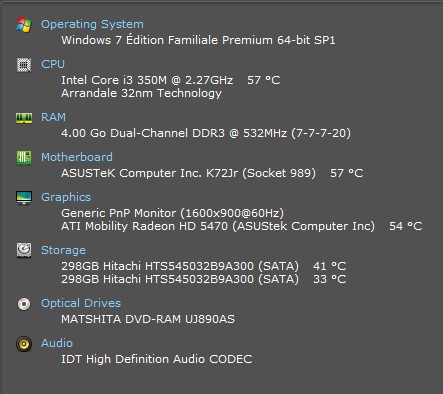
Task: Open the Optical Drives section heading
Action: point(81,303)
